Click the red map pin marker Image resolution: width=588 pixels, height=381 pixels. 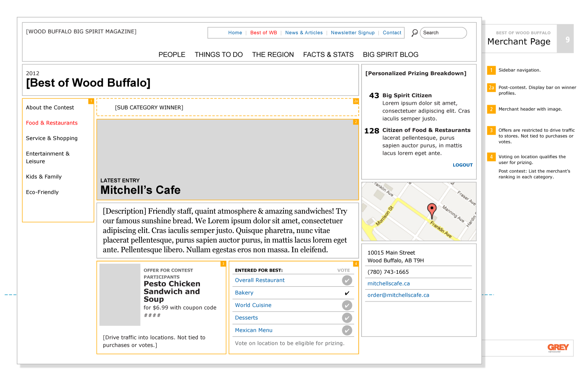pyautogui.click(x=432, y=210)
